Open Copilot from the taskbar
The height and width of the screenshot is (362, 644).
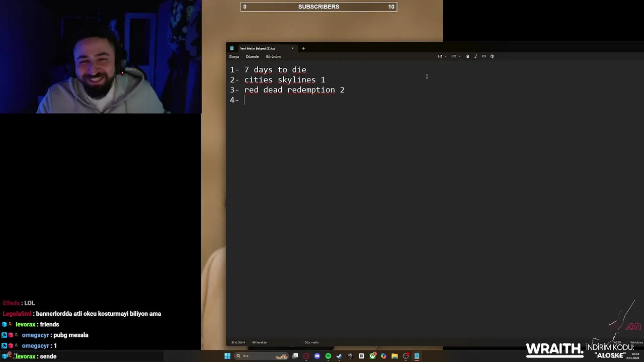(x=383, y=356)
